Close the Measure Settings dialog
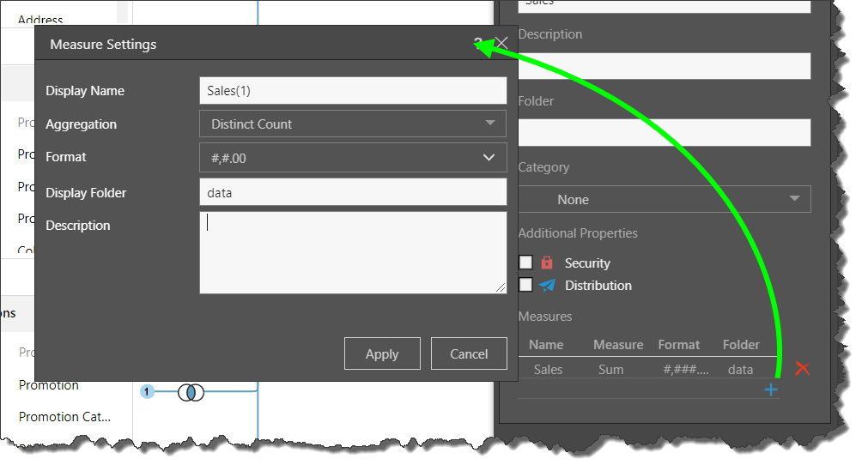The height and width of the screenshot is (471, 868). (501, 44)
